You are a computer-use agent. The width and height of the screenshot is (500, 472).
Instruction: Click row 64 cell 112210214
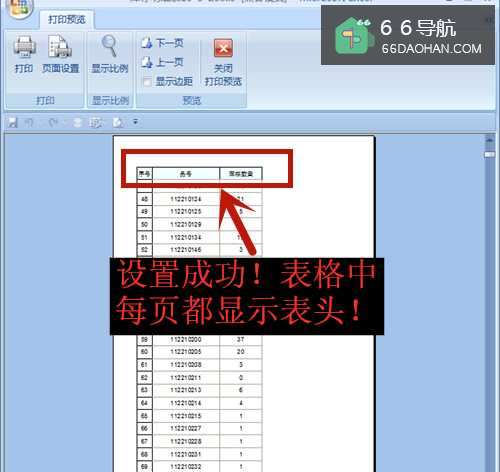[186, 403]
